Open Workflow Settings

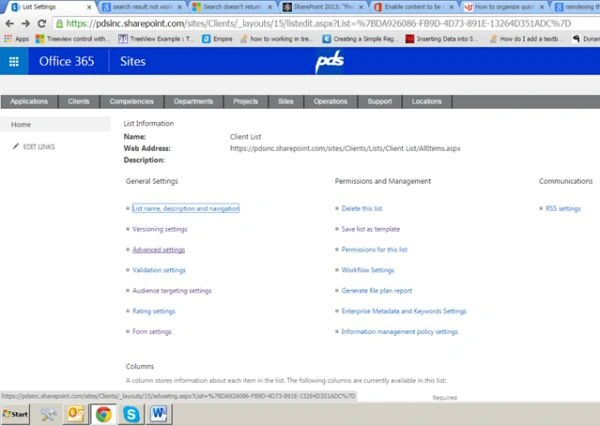click(x=368, y=270)
